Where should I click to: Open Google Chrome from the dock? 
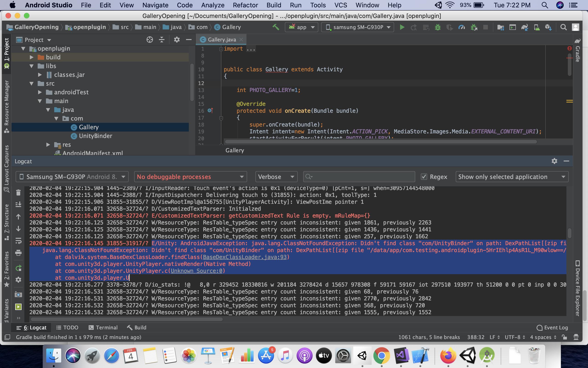(x=381, y=356)
